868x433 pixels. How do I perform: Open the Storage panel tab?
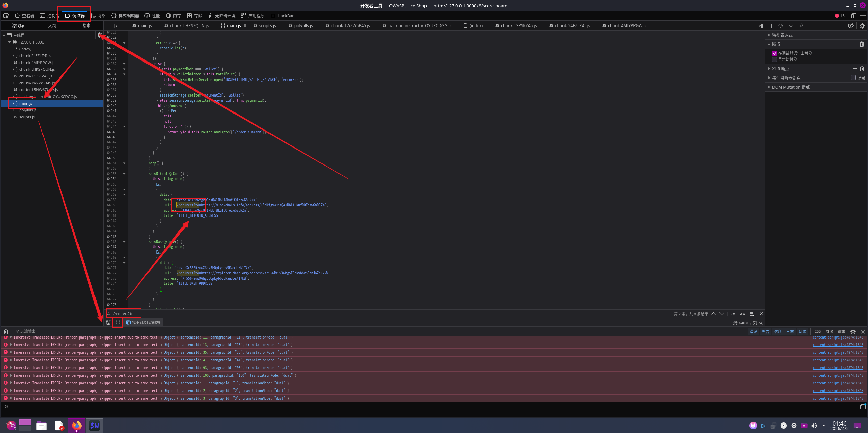194,16
